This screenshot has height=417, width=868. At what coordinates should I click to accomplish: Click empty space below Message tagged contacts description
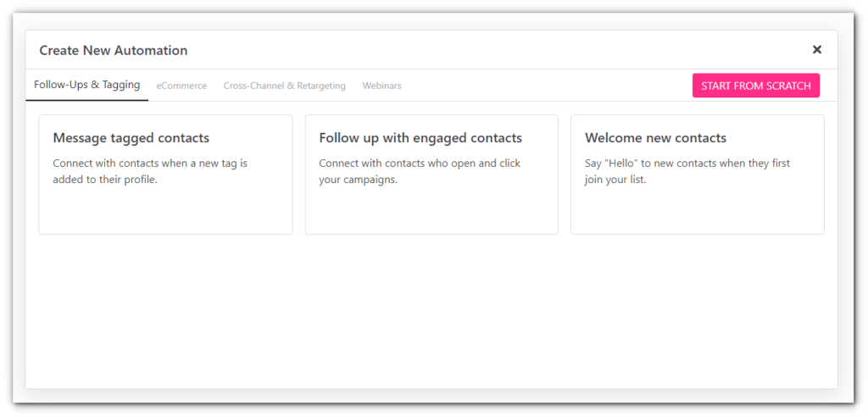pyautogui.click(x=165, y=210)
